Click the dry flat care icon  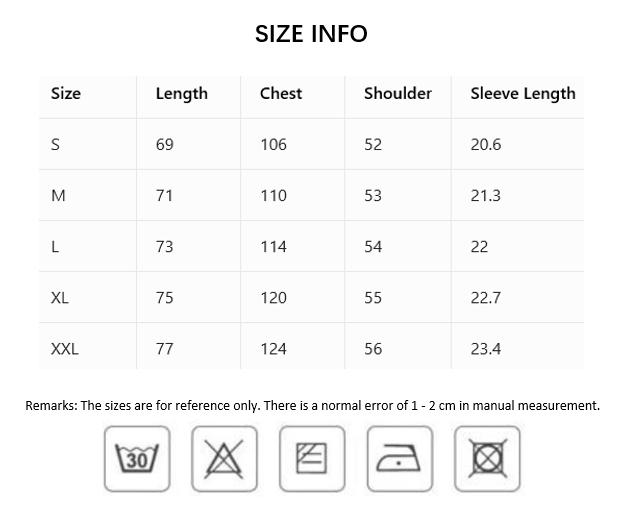pos(312,459)
